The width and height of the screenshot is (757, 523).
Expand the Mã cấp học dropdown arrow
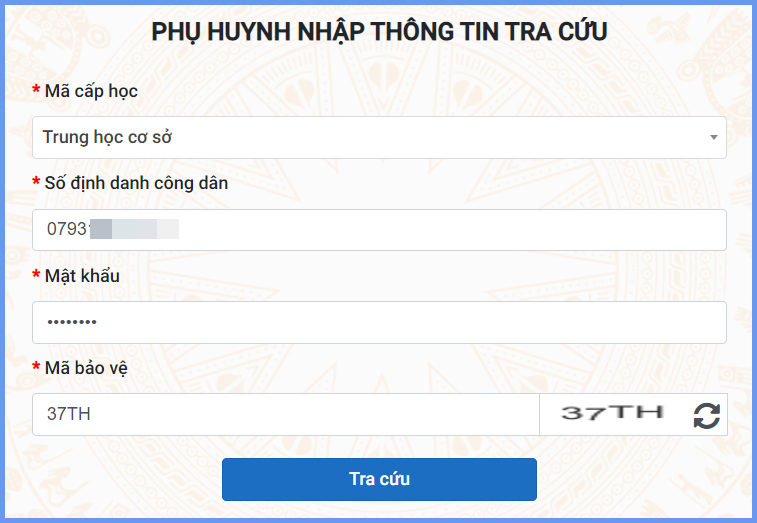[x=713, y=138]
